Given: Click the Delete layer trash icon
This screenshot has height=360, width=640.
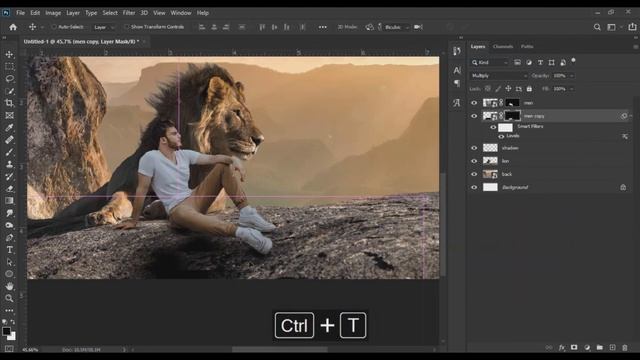Looking at the screenshot, I should tap(625, 347).
